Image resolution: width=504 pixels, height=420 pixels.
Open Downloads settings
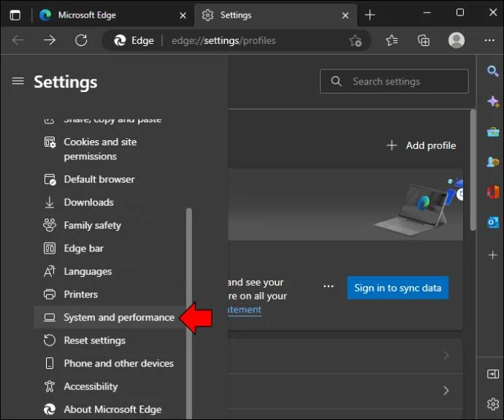tap(110, 202)
